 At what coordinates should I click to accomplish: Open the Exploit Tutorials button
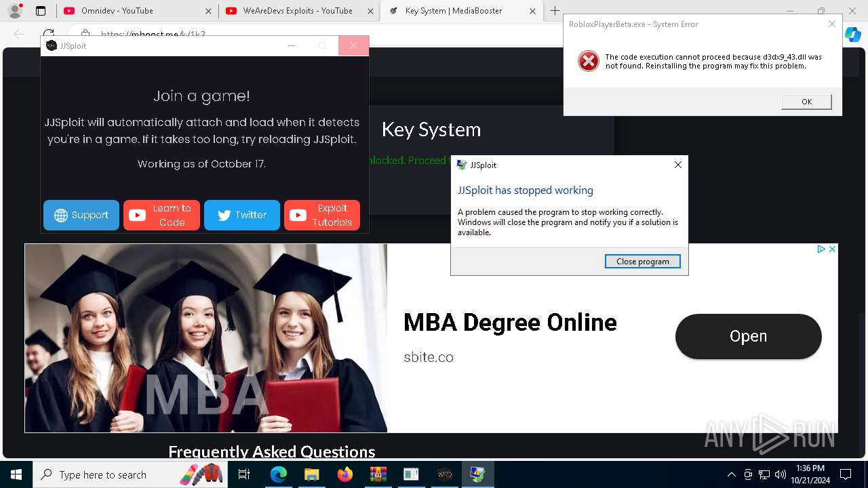[x=322, y=215]
